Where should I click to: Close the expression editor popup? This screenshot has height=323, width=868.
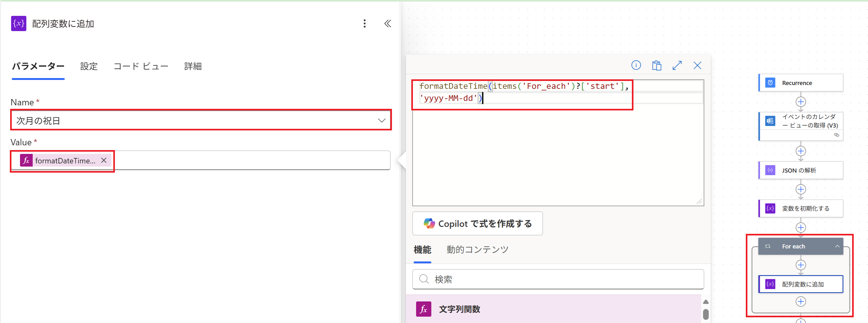coord(698,65)
